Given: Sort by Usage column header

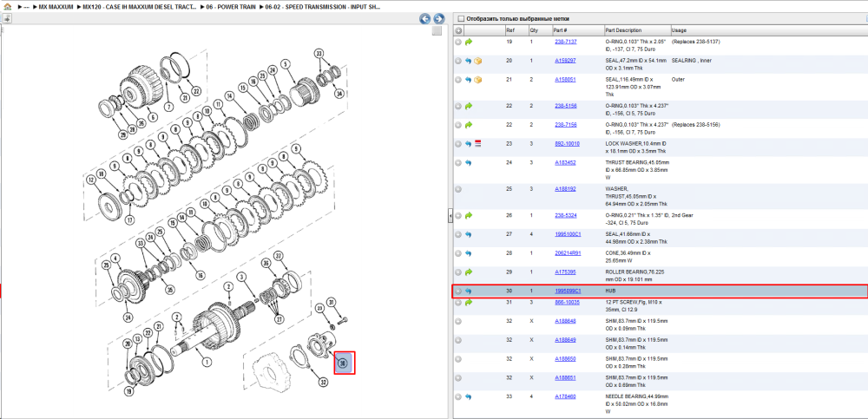Looking at the screenshot, I should click(679, 30).
